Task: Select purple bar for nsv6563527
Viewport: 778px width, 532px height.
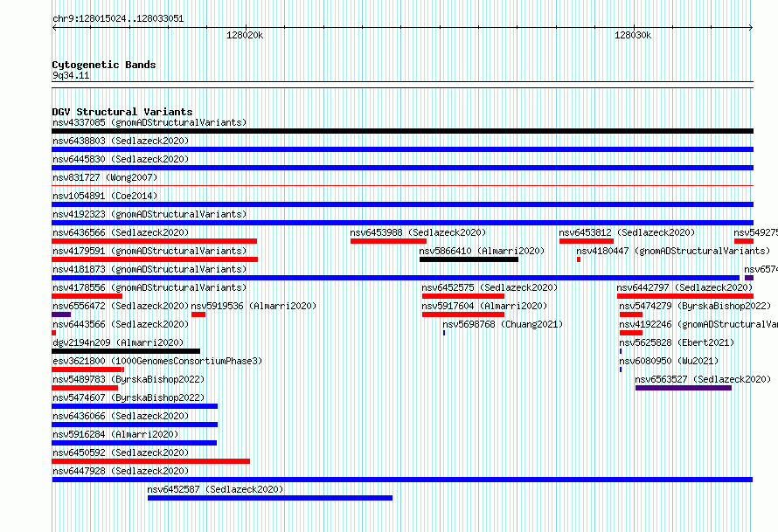Action: [x=684, y=388]
